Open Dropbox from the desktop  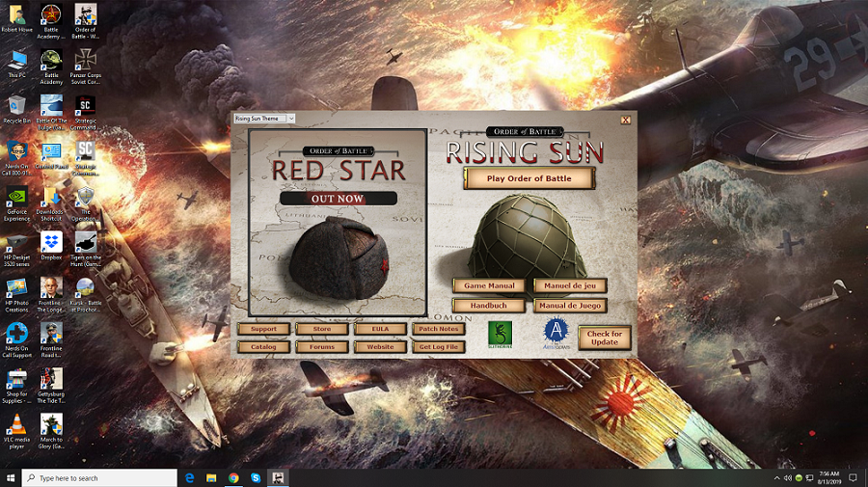51,246
